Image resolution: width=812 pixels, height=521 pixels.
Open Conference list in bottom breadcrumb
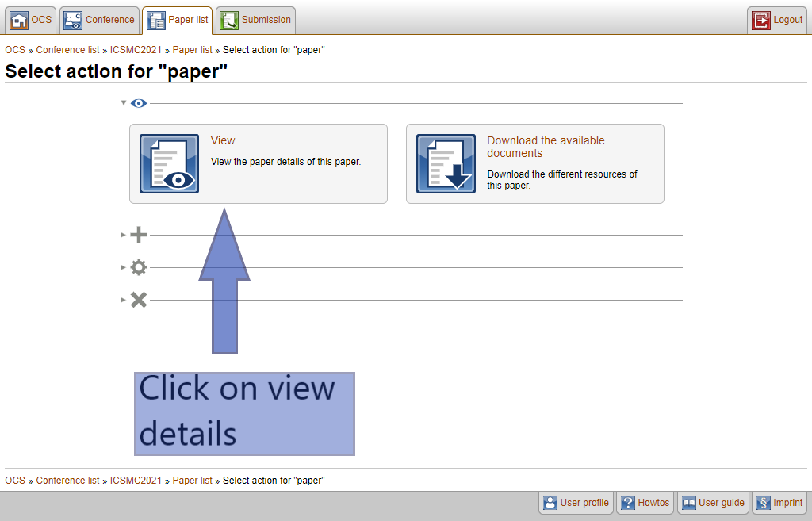67,481
